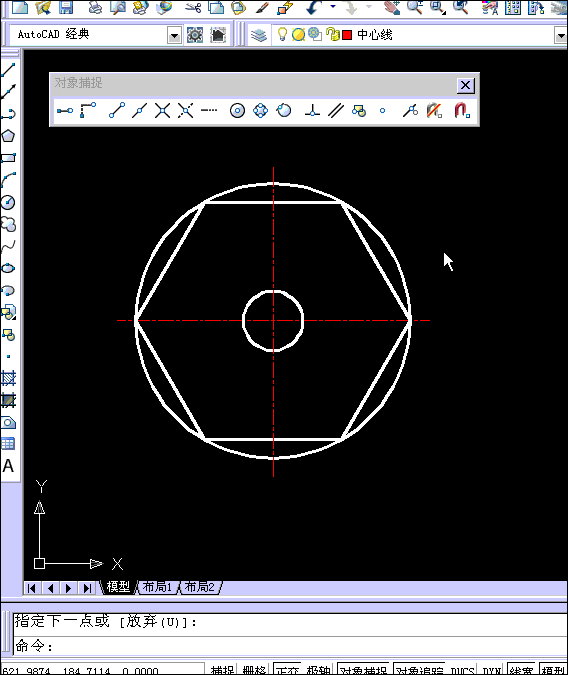Jump to last layout tab arrow

(87, 588)
